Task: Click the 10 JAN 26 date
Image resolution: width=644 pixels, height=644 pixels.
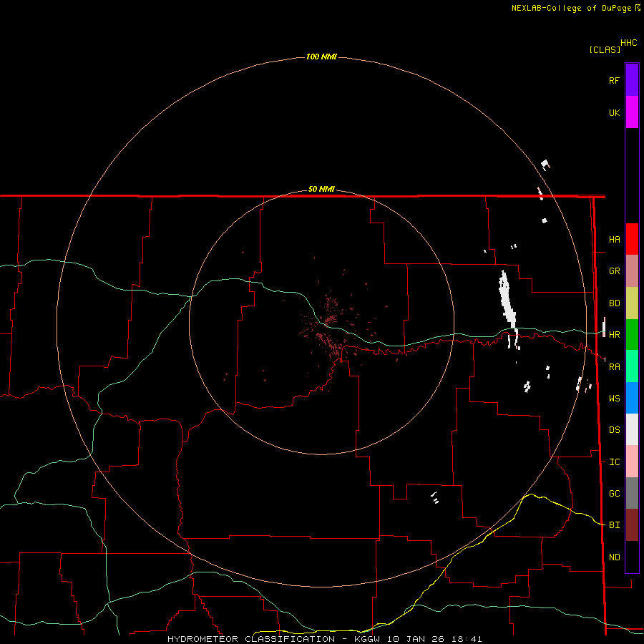Action: (x=416, y=639)
